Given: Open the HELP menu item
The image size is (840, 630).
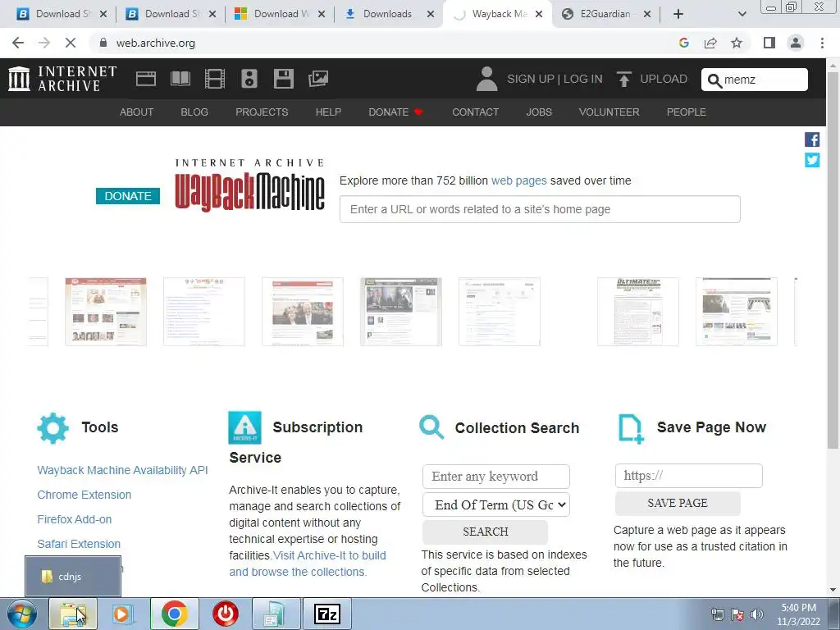Looking at the screenshot, I should point(328,112).
